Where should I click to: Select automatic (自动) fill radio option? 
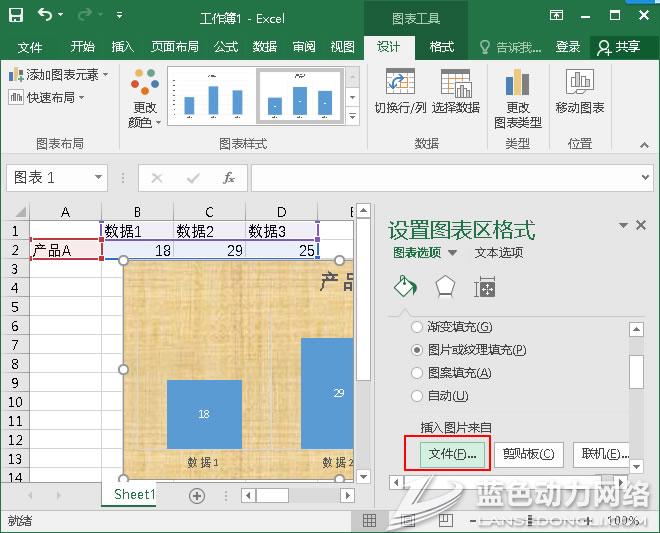click(418, 396)
